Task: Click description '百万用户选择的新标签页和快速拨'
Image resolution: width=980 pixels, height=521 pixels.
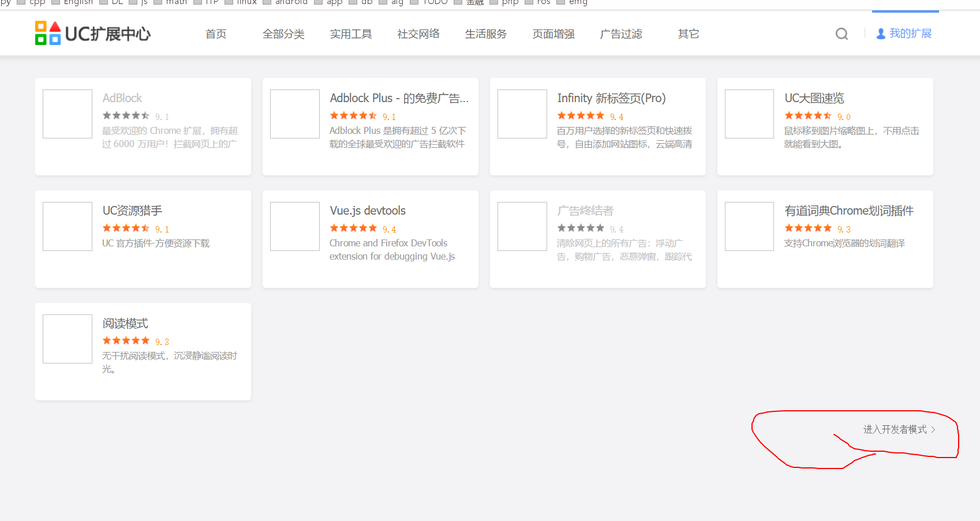Action: (624, 130)
